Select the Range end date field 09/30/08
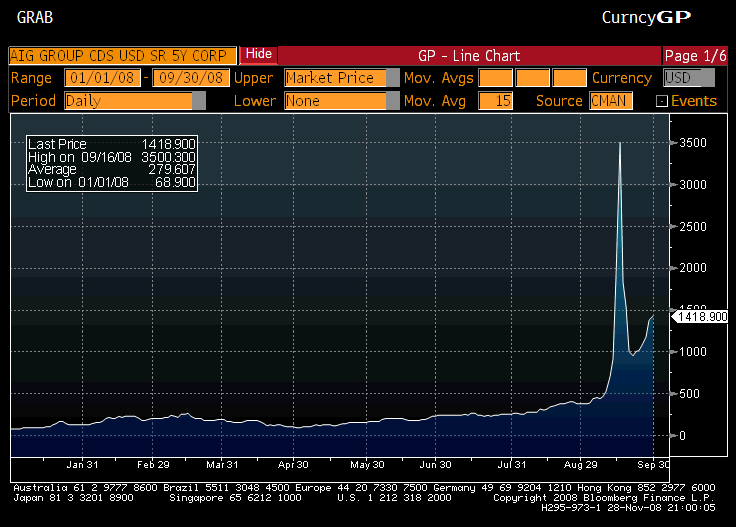736x527 pixels. click(x=189, y=78)
